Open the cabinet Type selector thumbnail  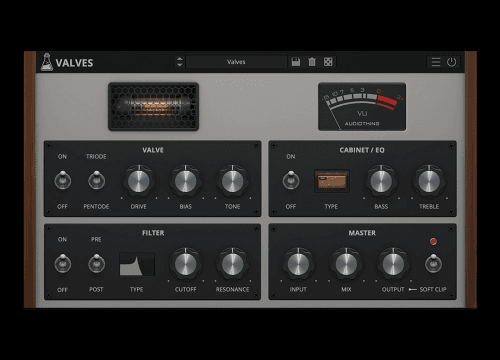pyautogui.click(x=332, y=181)
